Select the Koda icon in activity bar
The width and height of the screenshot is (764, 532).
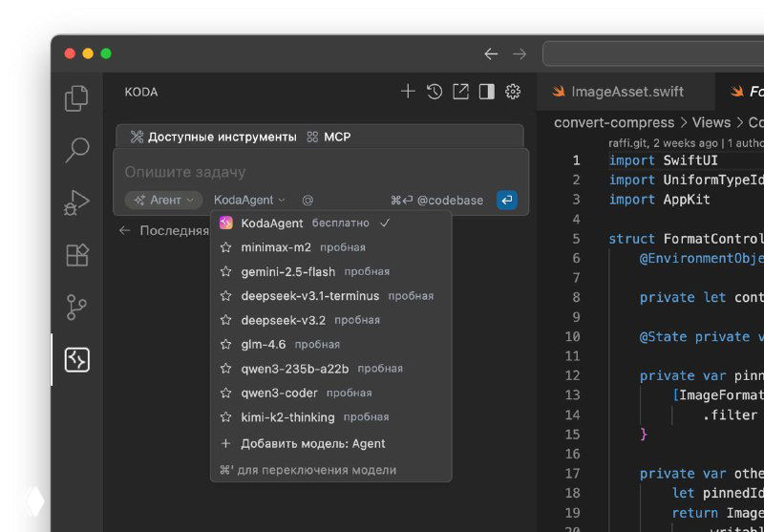[77, 360]
